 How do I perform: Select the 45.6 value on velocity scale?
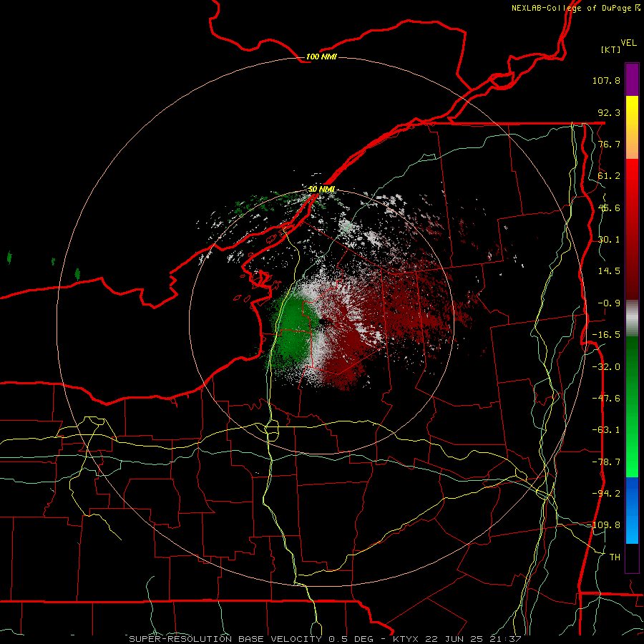[609, 208]
